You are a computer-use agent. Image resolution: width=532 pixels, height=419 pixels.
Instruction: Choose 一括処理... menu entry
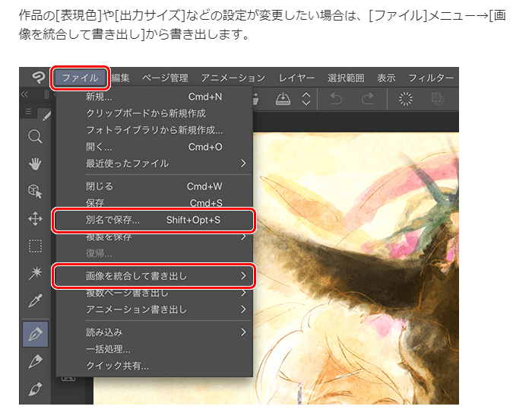pyautogui.click(x=154, y=349)
